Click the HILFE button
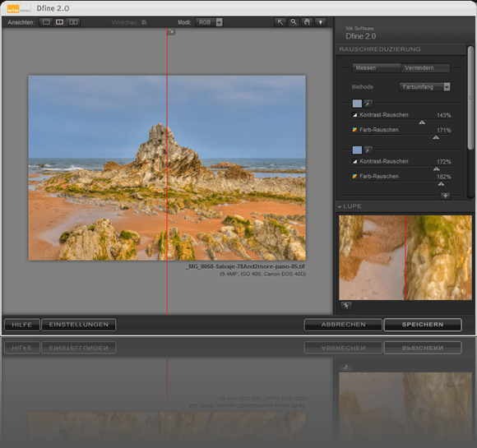 pyautogui.click(x=22, y=325)
